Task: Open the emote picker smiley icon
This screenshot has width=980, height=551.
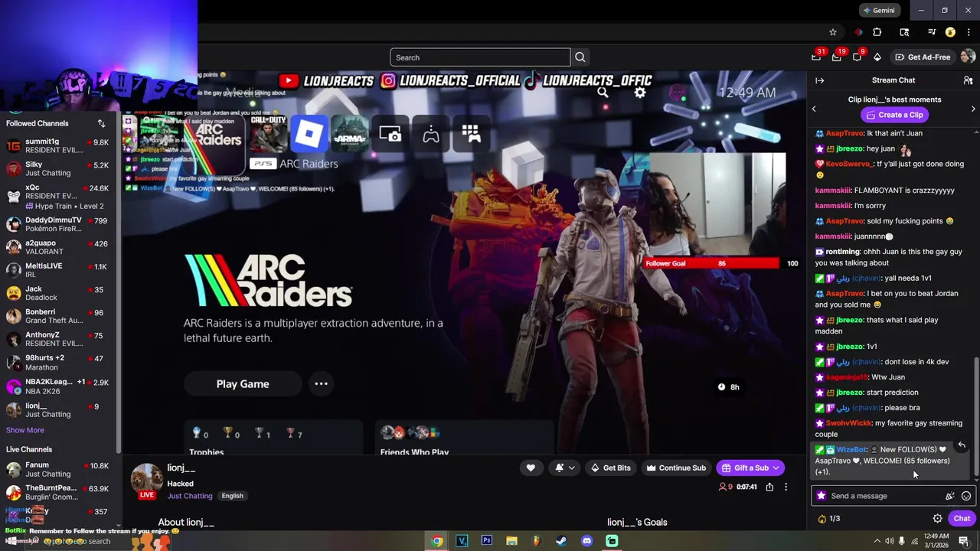Action: tap(966, 496)
